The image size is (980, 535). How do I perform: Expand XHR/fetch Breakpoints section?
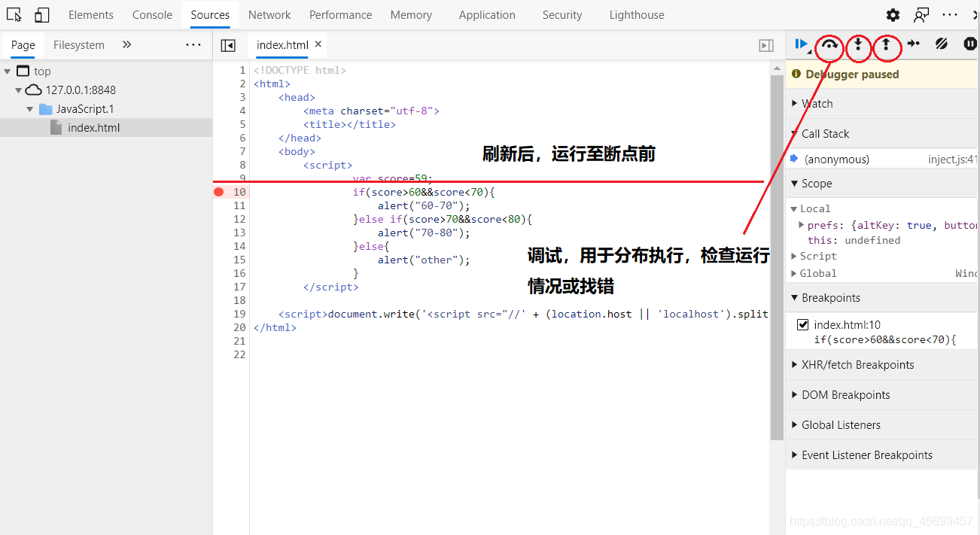(x=881, y=365)
